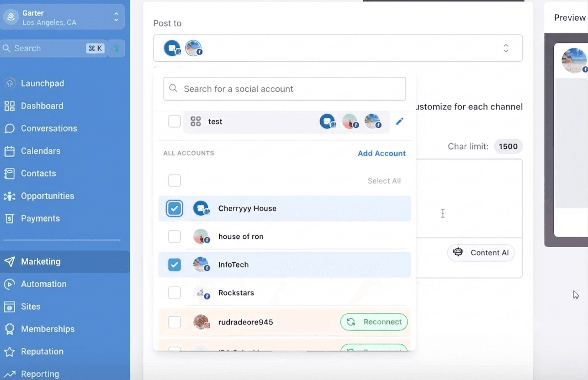
Task: Click the house of ron avatar
Action: click(x=201, y=237)
